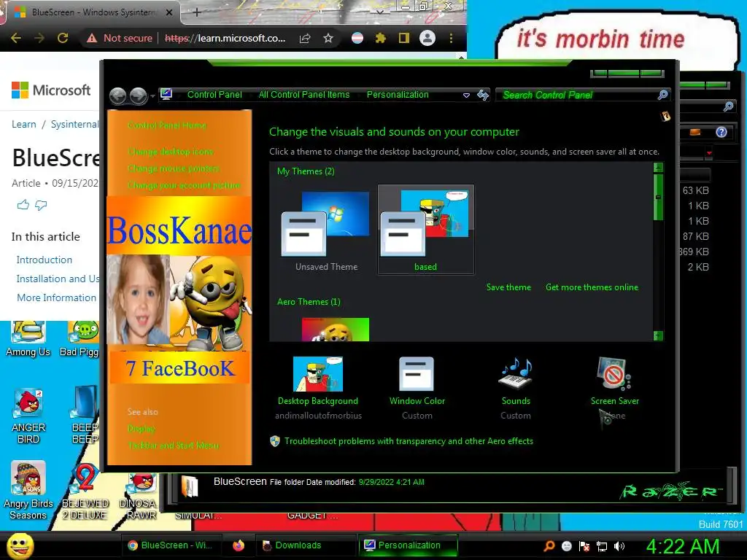Click the Not secure warning icon

[92, 38]
